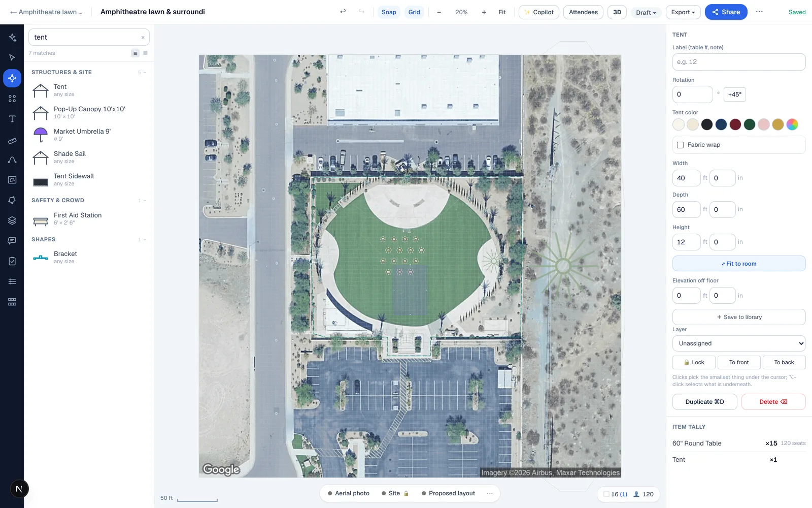This screenshot has width=812, height=508.
Task: Zoom in with the plus icon
Action: point(484,12)
